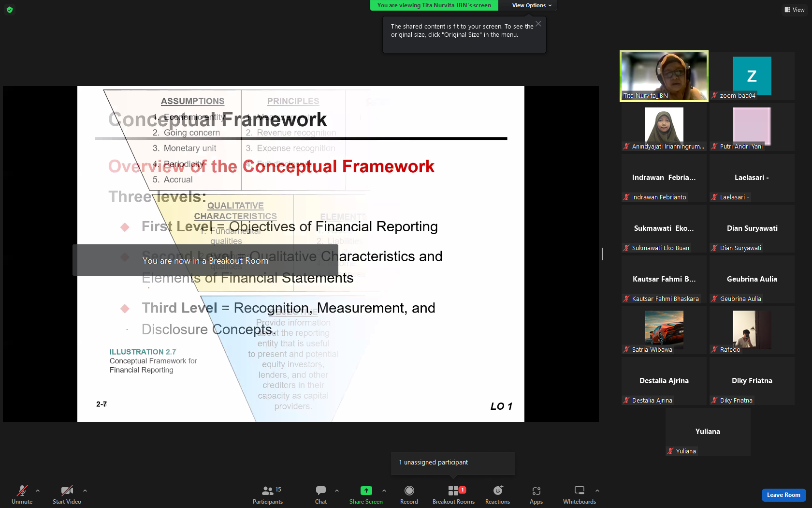Open audio options caret next to Unmute
This screenshot has width=812, height=508.
38,491
